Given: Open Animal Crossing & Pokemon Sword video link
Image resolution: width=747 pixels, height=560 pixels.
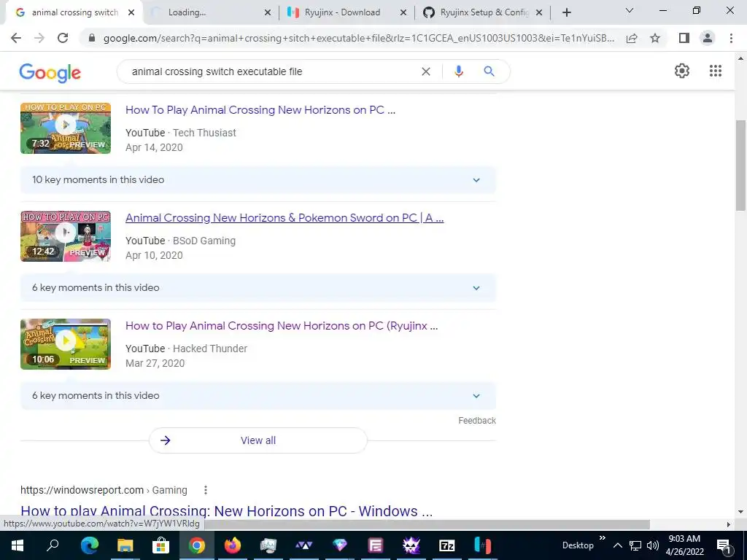Looking at the screenshot, I should tap(285, 218).
